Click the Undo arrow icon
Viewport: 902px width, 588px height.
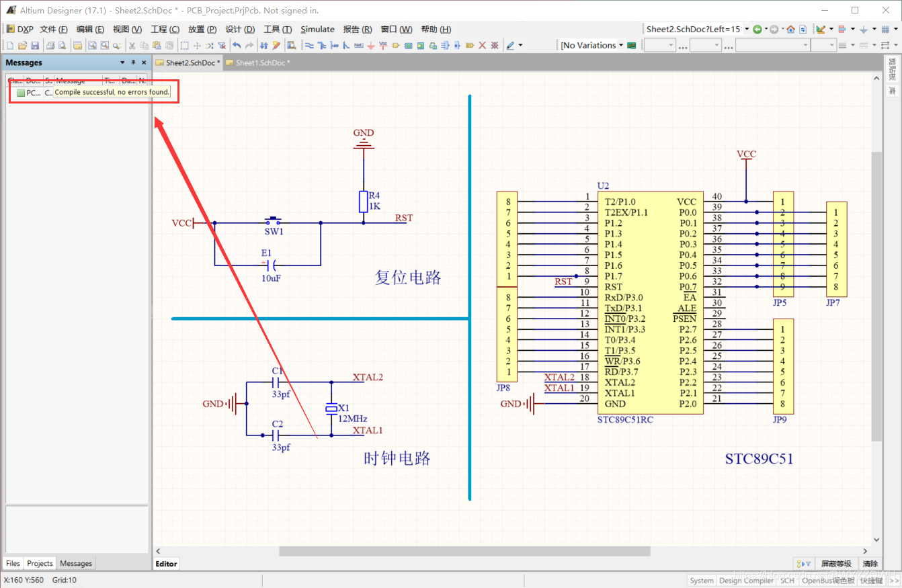pyautogui.click(x=237, y=46)
